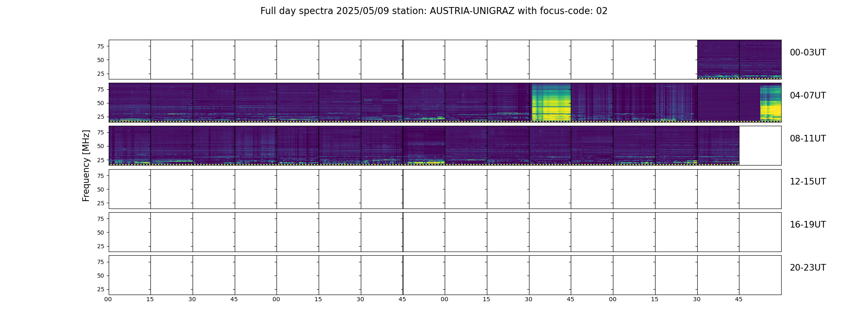This screenshot has height=331, width=868.
Task: Select the AUSTRIA-UNIGRAZ station name in title
Action: pos(472,11)
